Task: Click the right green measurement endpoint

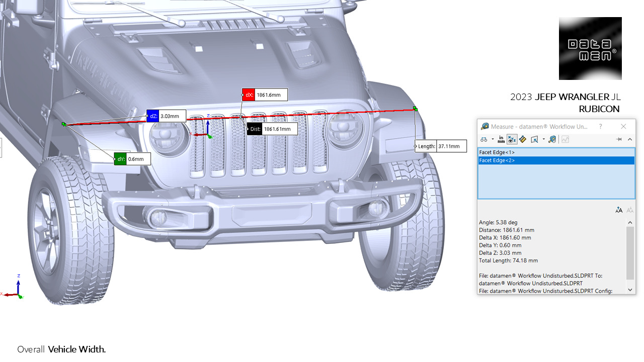Action: 415,108
